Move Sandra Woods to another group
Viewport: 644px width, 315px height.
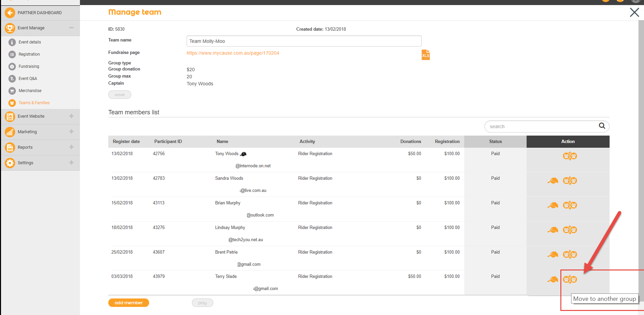pos(570,181)
